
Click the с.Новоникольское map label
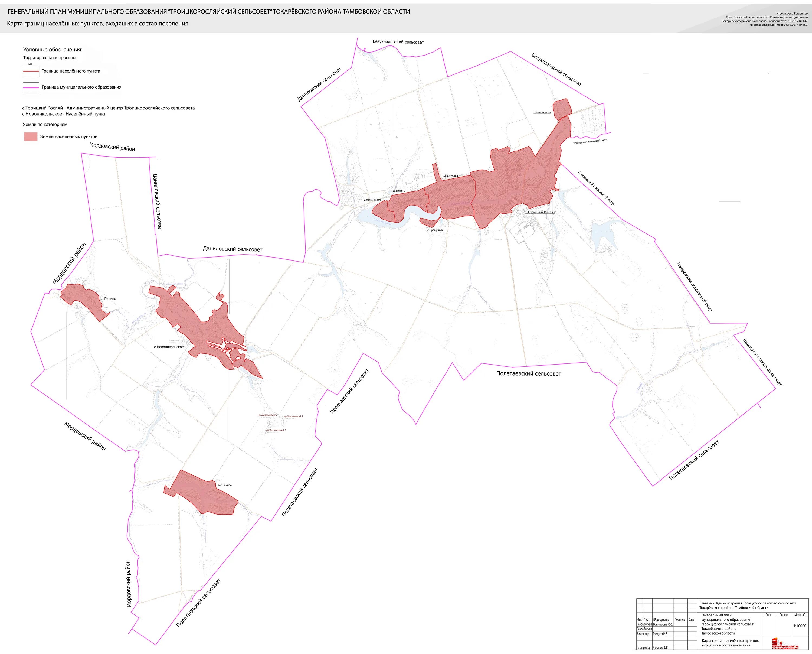click(169, 347)
